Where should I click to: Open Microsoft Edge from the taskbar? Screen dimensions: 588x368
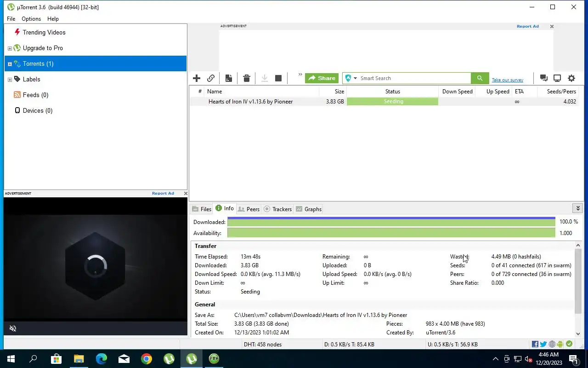coord(102,359)
